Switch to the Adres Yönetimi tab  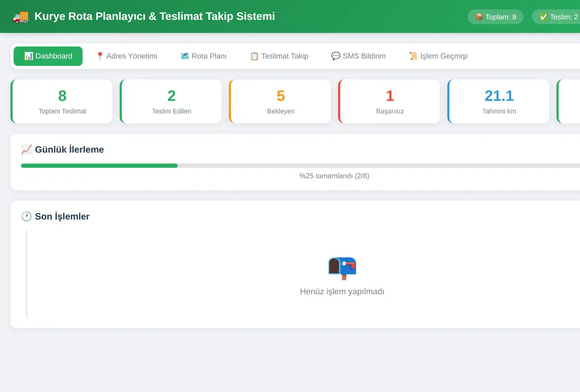point(126,56)
